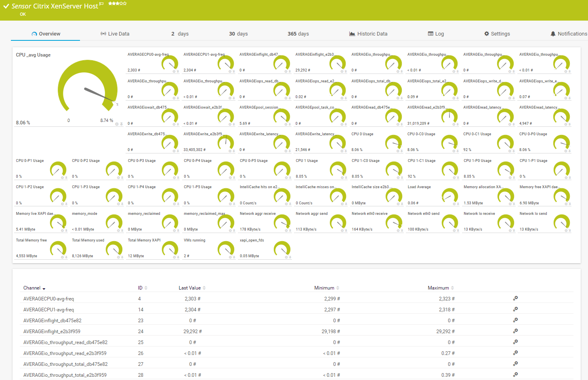The image size is (588, 380).
Task: Open the Settings gear in the tab bar
Action: point(486,34)
